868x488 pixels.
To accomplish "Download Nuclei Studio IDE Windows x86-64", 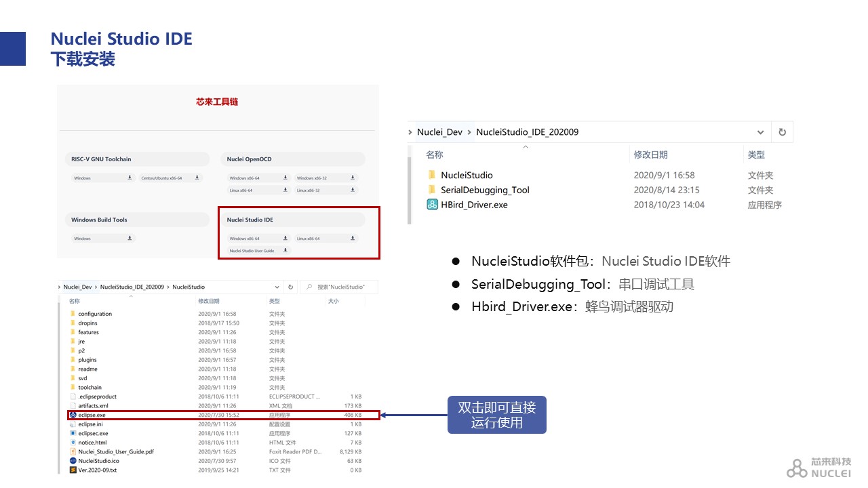I will click(285, 239).
